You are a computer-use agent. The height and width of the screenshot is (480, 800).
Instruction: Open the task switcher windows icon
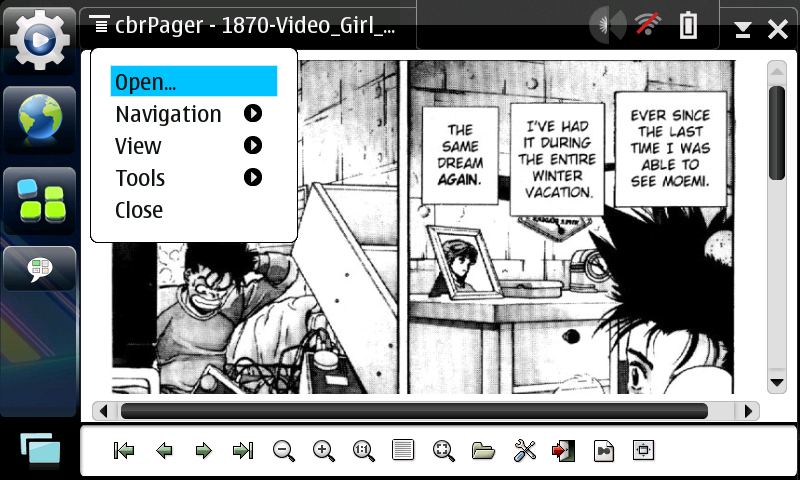(x=40, y=450)
